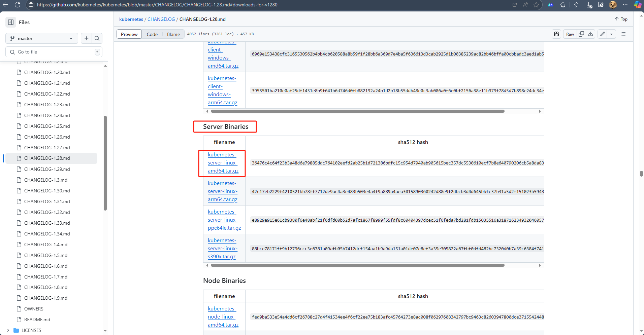Open Raw view of the file
Image resolution: width=644 pixels, height=335 pixels.
570,34
